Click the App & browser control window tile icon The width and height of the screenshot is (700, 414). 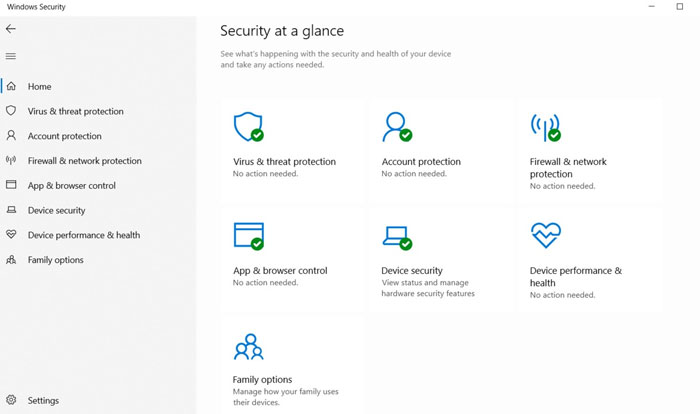click(x=247, y=236)
